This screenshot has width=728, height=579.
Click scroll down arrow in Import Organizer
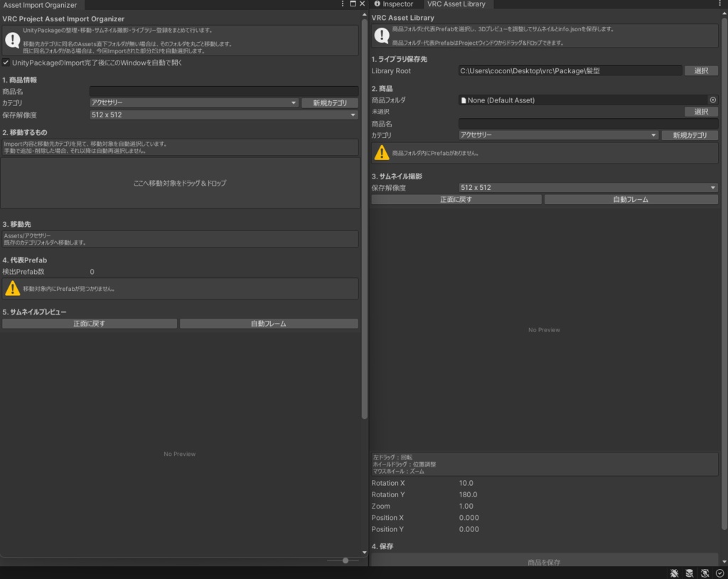[364, 553]
